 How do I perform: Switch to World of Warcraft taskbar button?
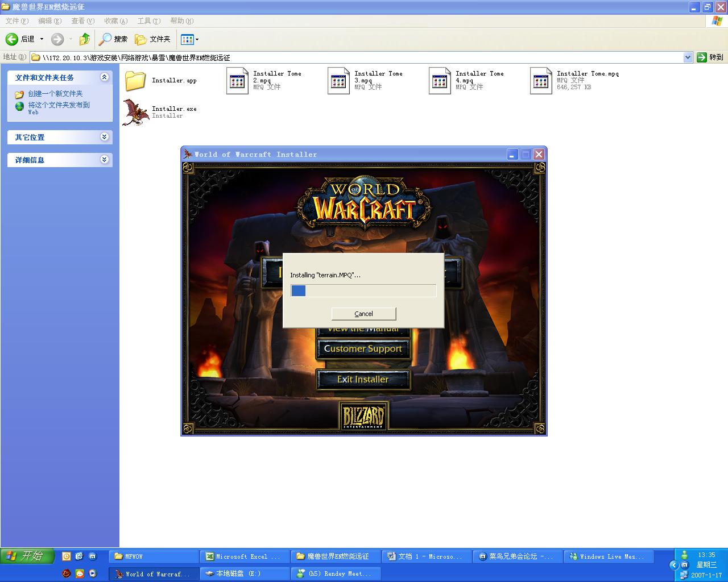pyautogui.click(x=154, y=574)
